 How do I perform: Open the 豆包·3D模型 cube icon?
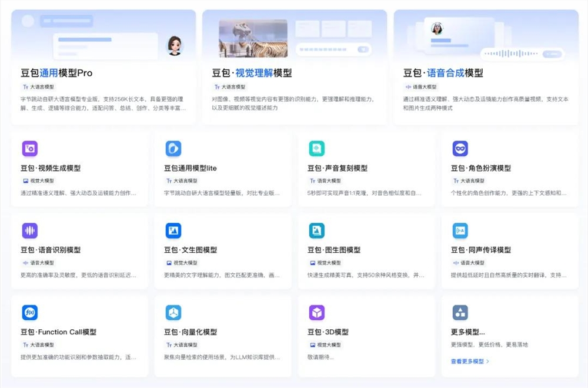(317, 312)
